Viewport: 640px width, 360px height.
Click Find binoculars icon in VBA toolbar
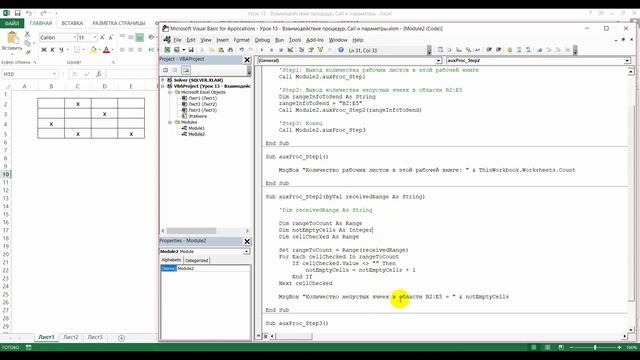(x=230, y=50)
